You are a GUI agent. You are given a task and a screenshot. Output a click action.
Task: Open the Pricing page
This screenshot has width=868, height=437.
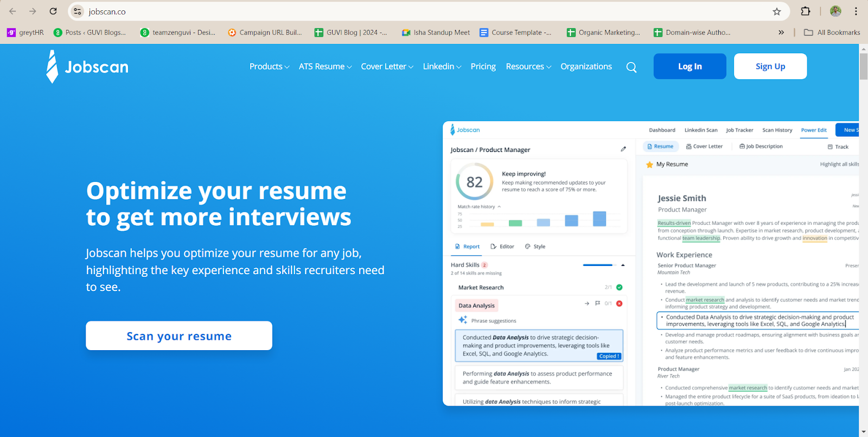coord(483,66)
